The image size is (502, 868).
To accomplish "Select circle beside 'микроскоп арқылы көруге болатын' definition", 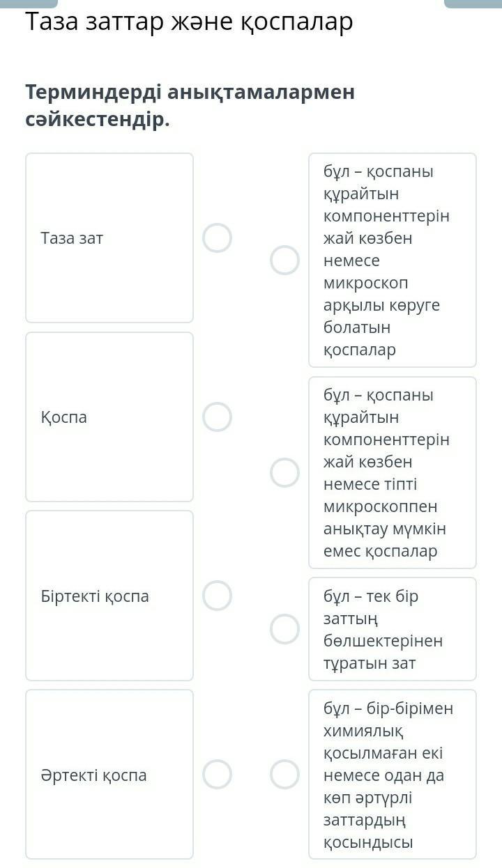I will point(284,260).
